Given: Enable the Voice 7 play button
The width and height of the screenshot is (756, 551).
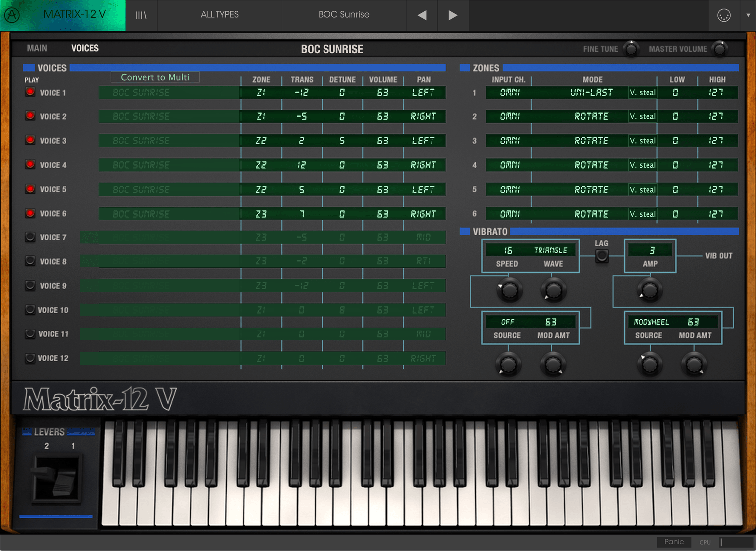Looking at the screenshot, I should tap(30, 237).
